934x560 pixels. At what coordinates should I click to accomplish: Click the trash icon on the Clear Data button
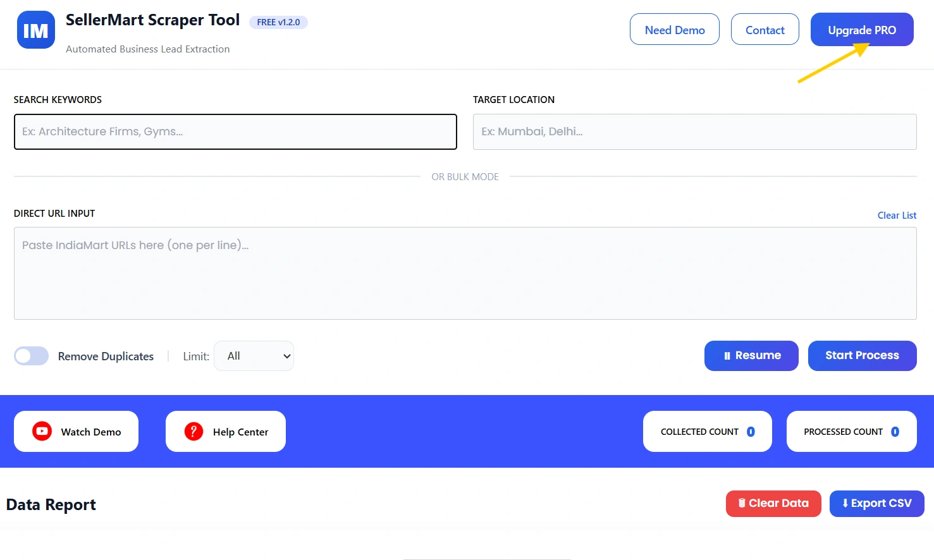pos(742,503)
